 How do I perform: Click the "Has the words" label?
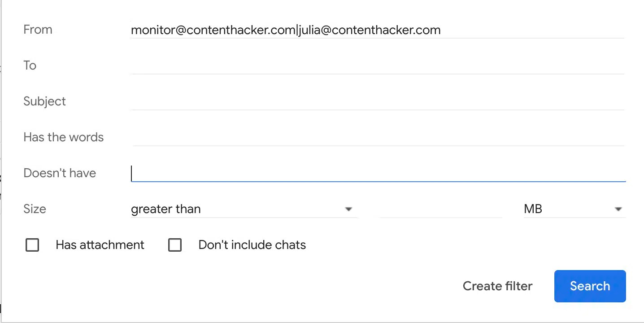tap(63, 137)
